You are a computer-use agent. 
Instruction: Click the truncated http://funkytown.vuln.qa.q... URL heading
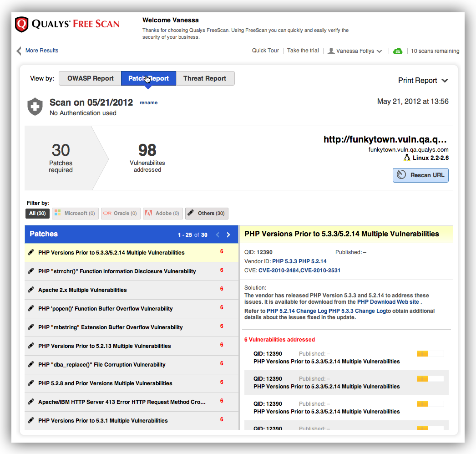pyautogui.click(x=385, y=139)
